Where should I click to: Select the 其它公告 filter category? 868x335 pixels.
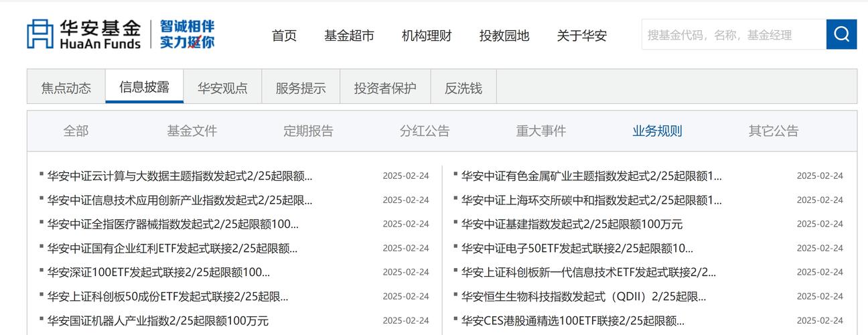(x=774, y=131)
